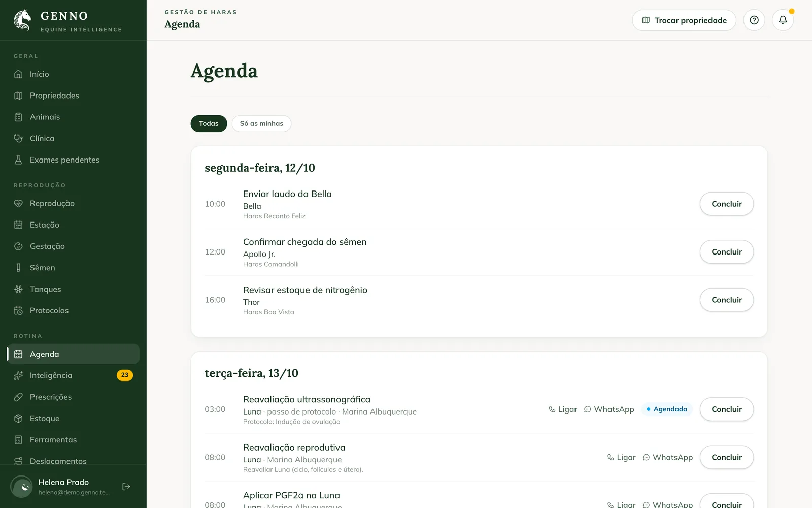The image size is (812, 508).
Task: Conclude Enviar laudo da Bella task
Action: pos(726,204)
